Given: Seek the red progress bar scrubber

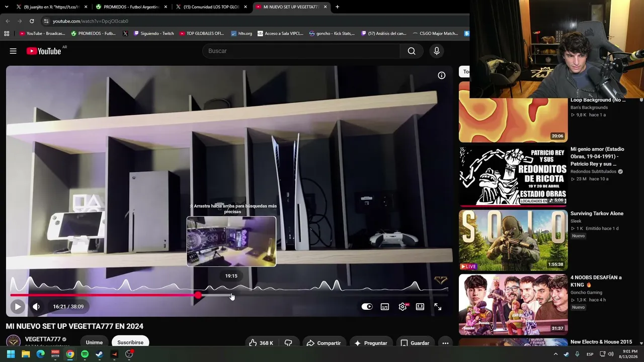Looking at the screenshot, I should point(198,296).
